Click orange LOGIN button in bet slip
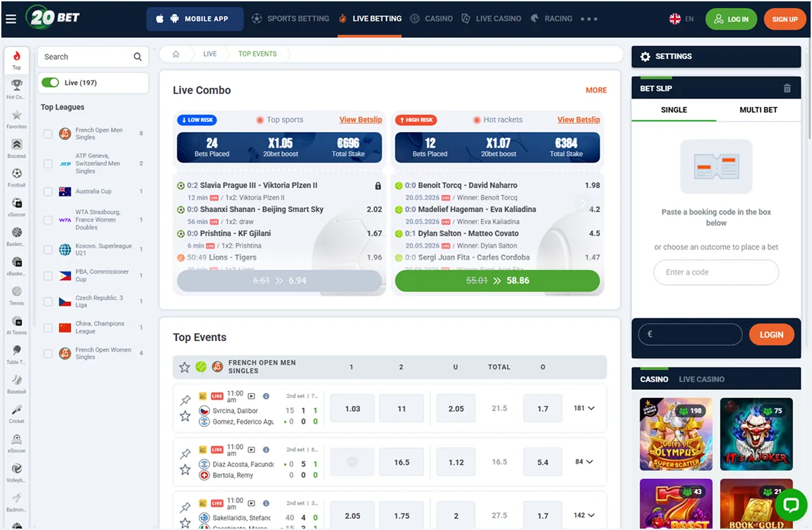 point(771,334)
